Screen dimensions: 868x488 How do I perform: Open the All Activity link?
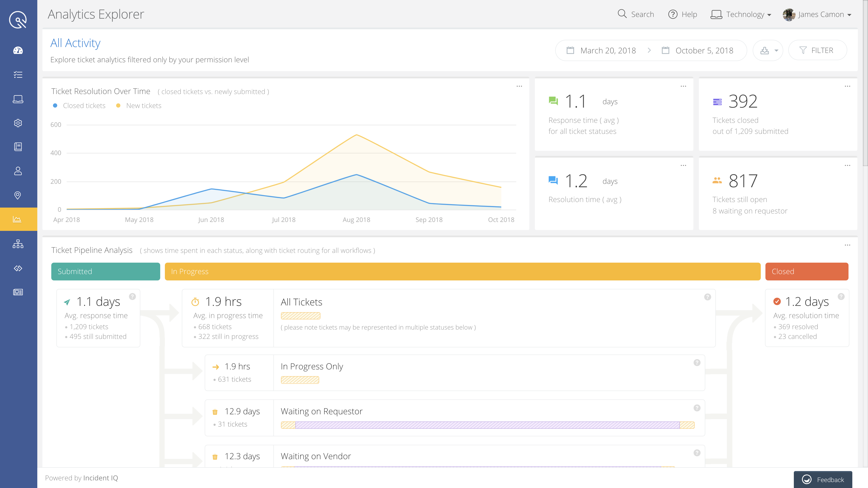pos(75,43)
